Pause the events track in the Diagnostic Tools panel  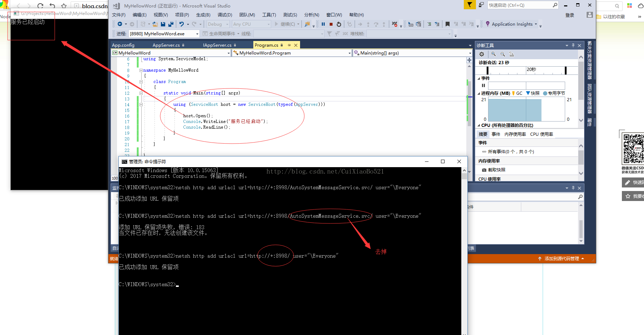click(483, 86)
